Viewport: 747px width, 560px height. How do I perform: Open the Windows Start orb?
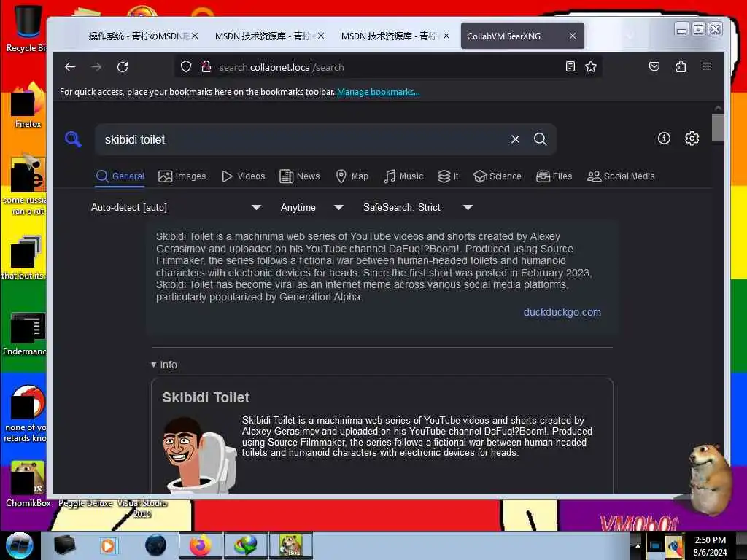tap(20, 545)
